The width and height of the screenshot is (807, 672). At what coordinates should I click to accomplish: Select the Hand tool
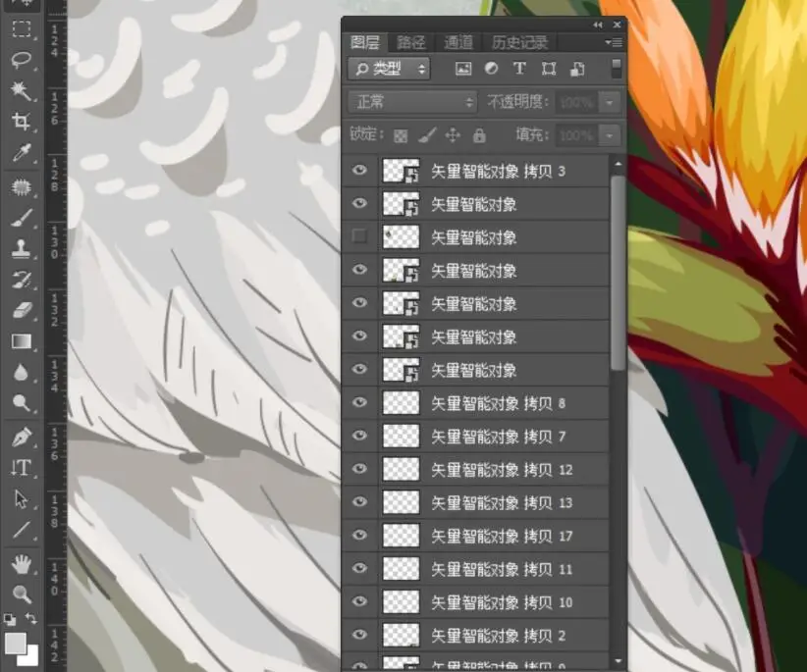[21, 564]
